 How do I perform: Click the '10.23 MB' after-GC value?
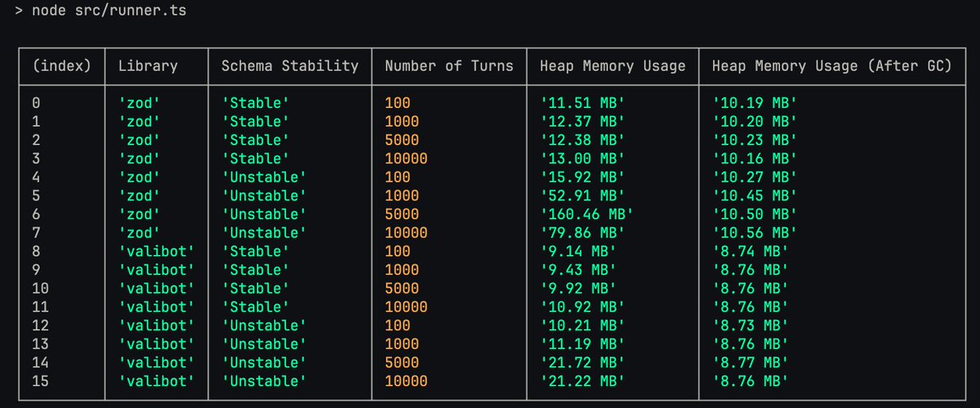754,140
